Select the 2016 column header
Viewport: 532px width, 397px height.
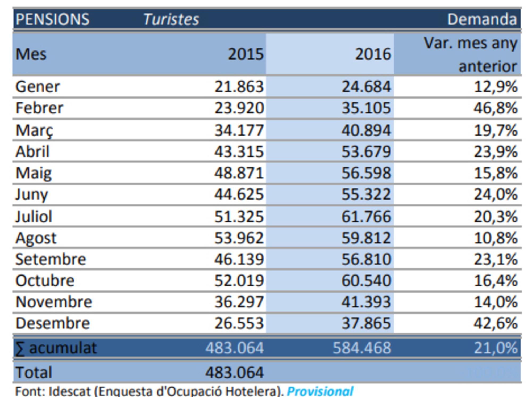pos(373,54)
